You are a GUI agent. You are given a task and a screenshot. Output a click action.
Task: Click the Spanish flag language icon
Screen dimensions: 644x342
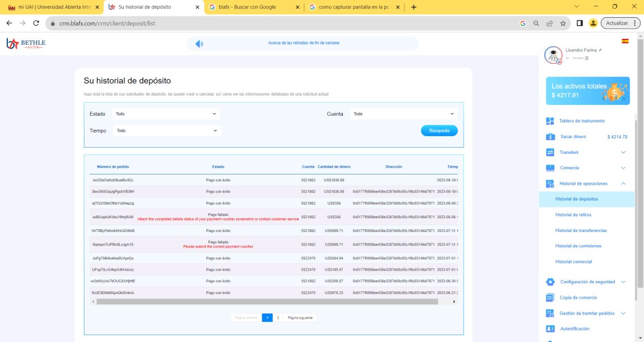pos(625,41)
